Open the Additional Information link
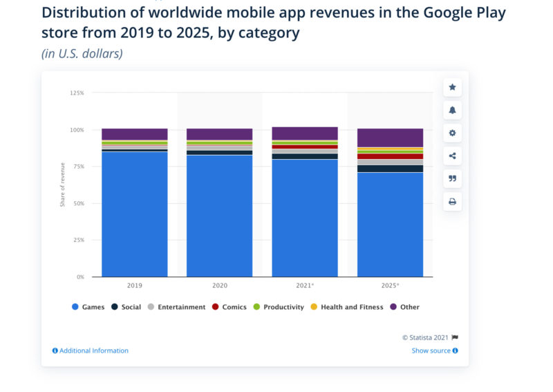Image resolution: width=553 pixels, height=392 pixels. (91, 351)
